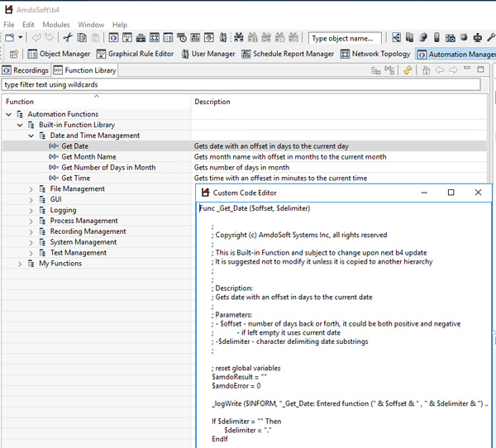496x448 pixels.
Task: Expand the Text Management node
Action: tap(31, 253)
